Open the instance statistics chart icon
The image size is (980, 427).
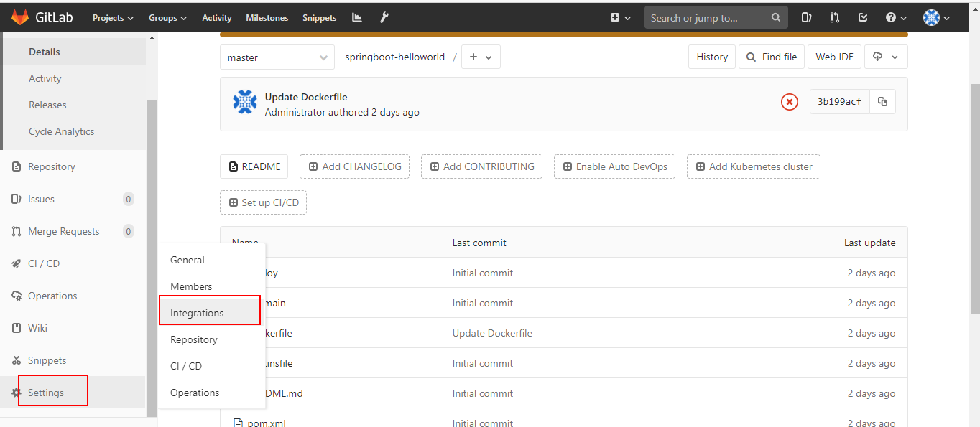(x=357, y=18)
